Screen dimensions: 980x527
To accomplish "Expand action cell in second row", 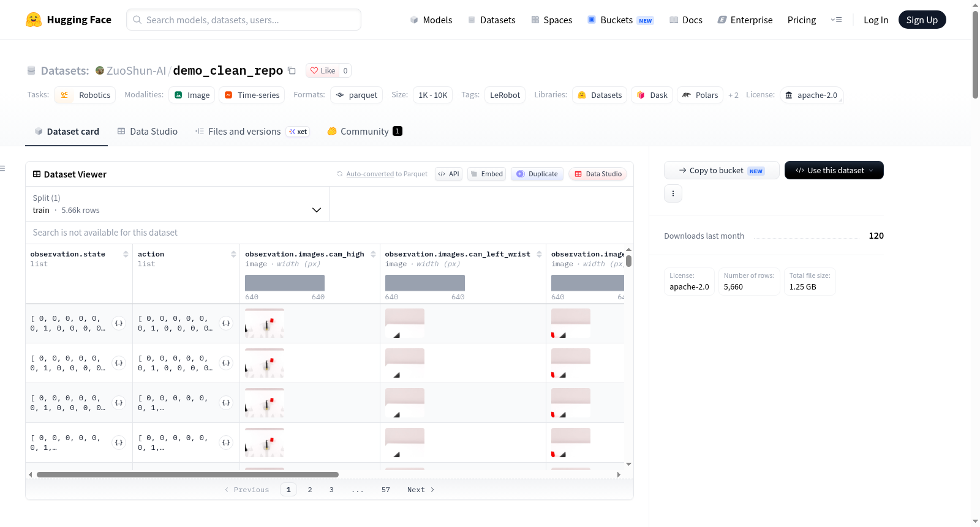I will click(226, 363).
